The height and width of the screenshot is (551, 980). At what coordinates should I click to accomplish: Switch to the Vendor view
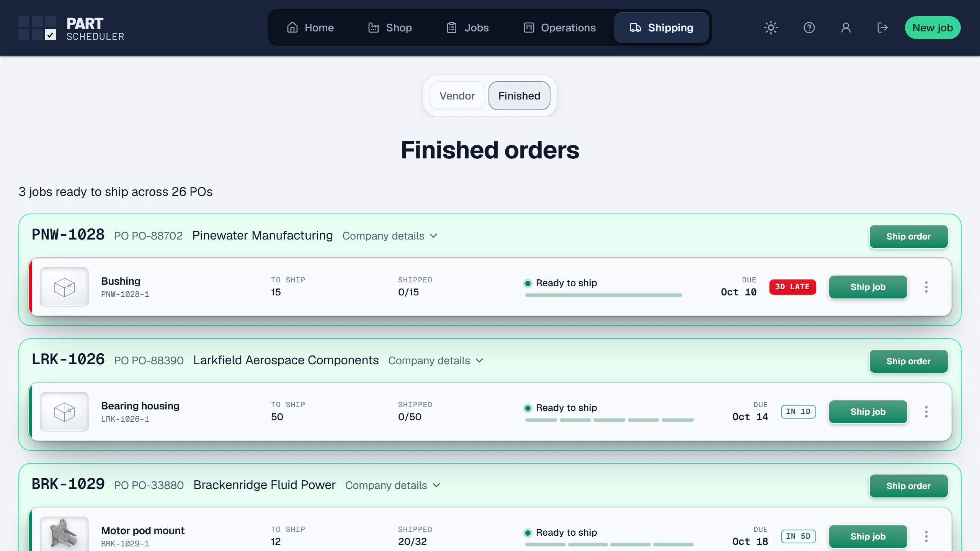click(x=457, y=96)
